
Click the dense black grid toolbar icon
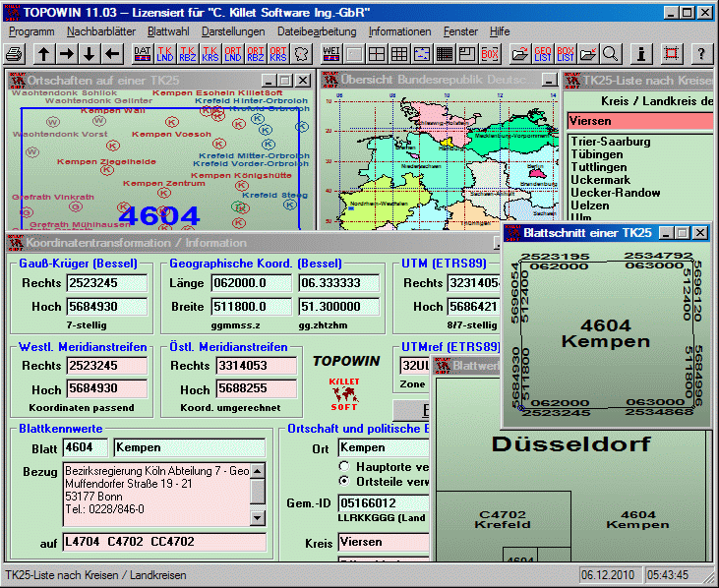tap(445, 54)
